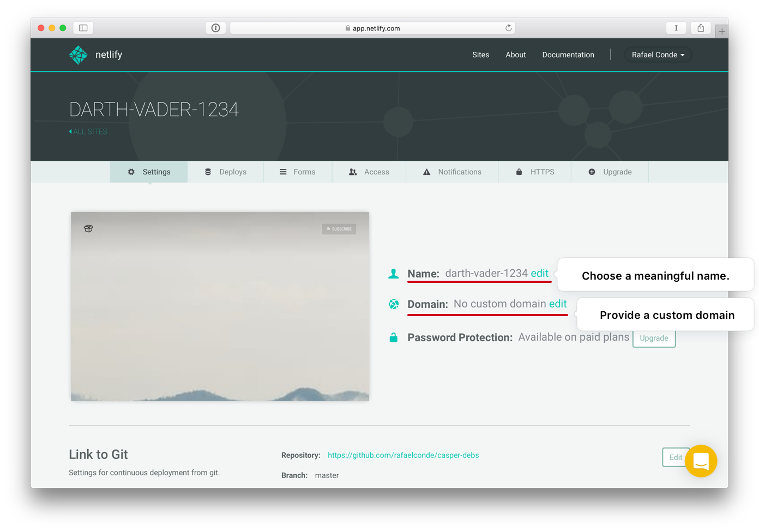Switch to the Deploys tab

(226, 172)
